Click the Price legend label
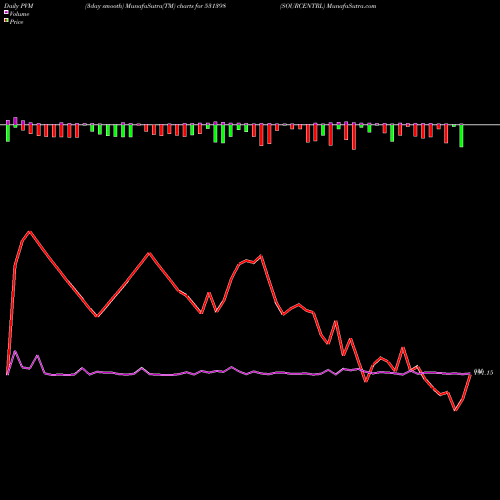Image resolution: width=500 pixels, height=500 pixels. [16, 22]
